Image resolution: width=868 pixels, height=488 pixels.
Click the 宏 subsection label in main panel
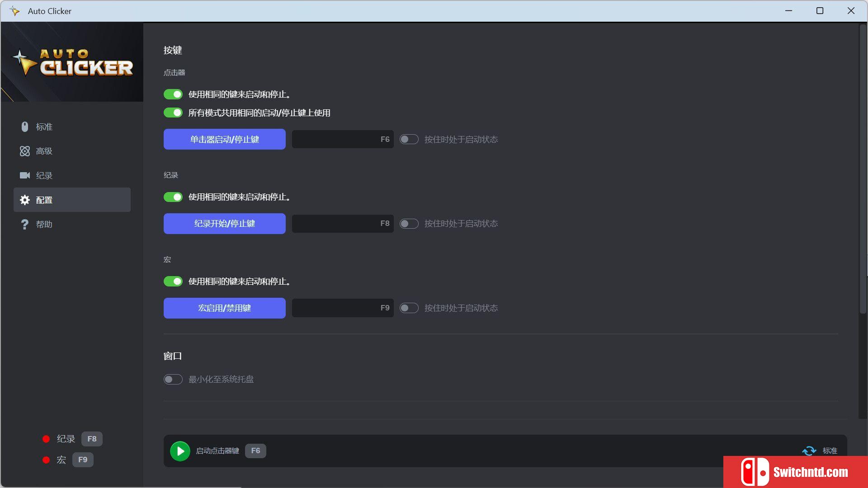pos(167,260)
